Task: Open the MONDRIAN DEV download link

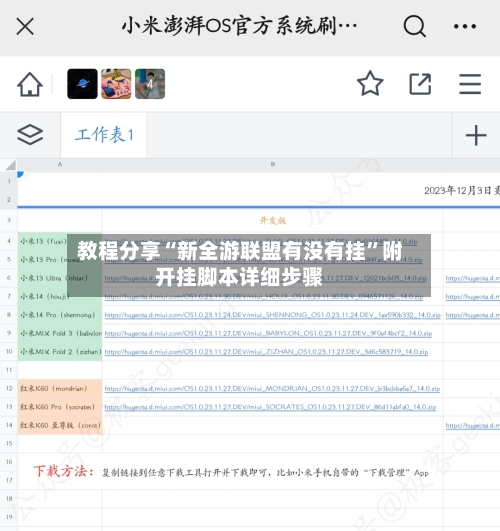Action: [x=272, y=389]
